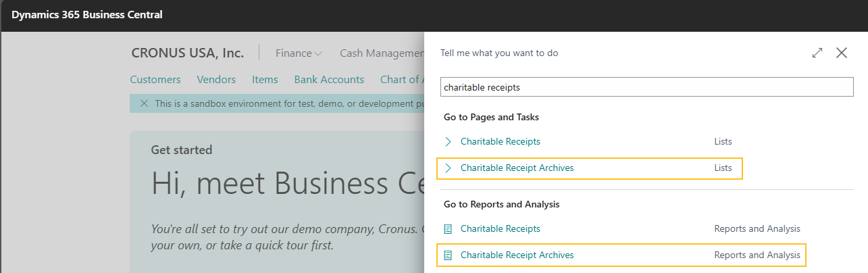Go to the Customers list
Screen dimensions: 868x273
[x=155, y=80]
